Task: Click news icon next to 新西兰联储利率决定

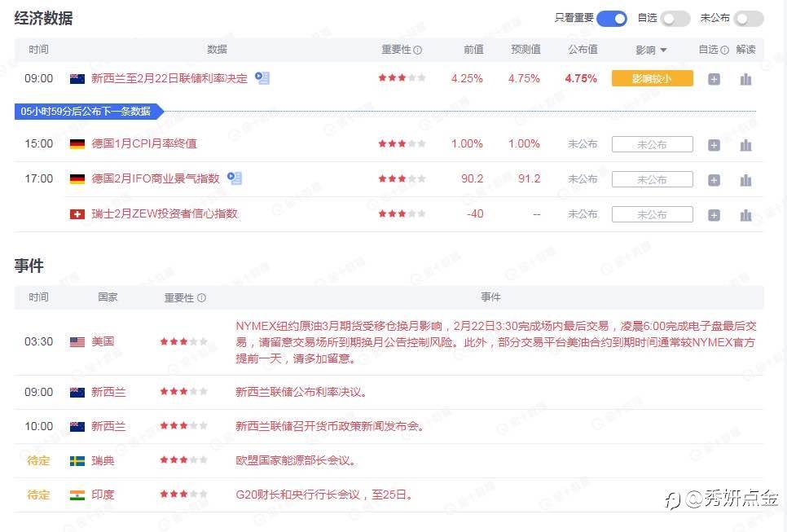Action: (262, 77)
